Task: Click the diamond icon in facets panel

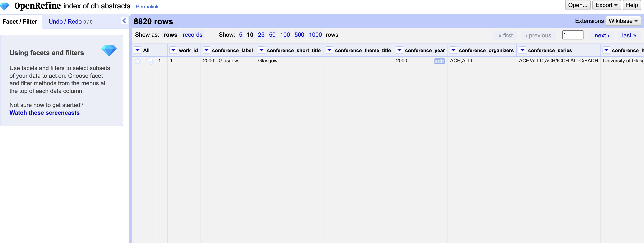Action: tap(109, 50)
